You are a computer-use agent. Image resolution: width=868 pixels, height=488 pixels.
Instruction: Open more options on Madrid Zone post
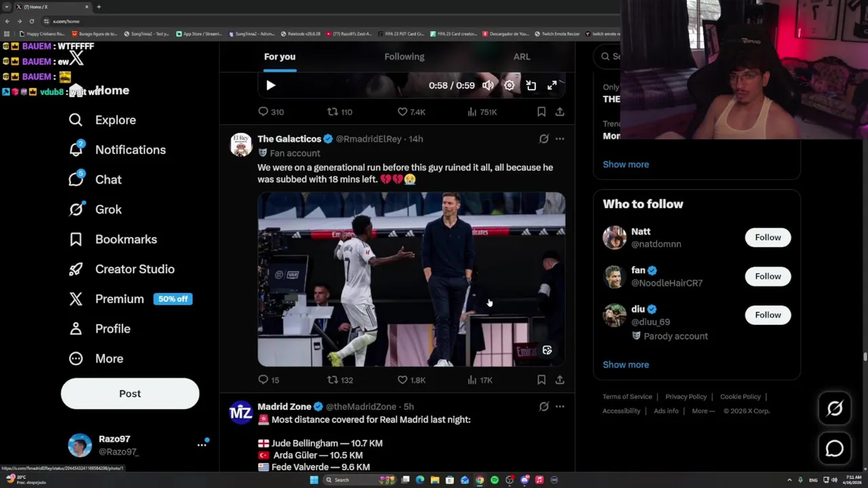click(559, 407)
